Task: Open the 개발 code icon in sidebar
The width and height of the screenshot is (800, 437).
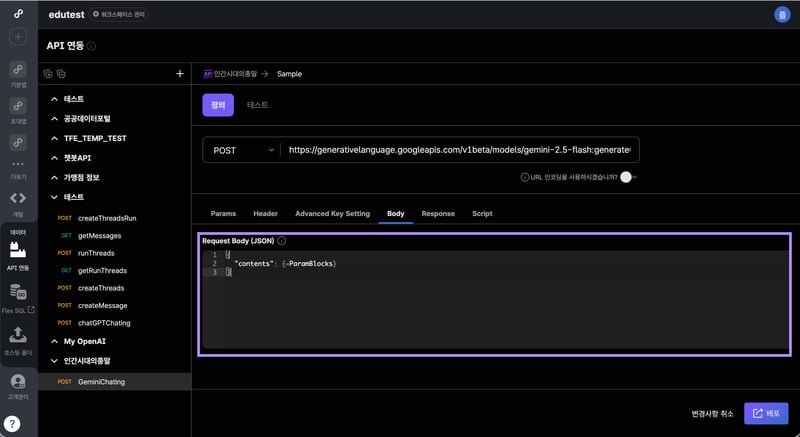Action: 18,201
